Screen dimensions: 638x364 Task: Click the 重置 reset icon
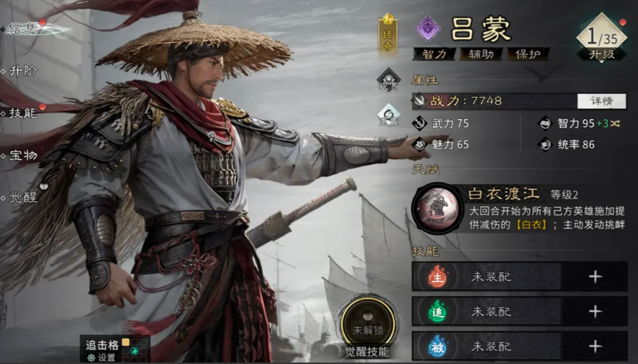(x=389, y=115)
